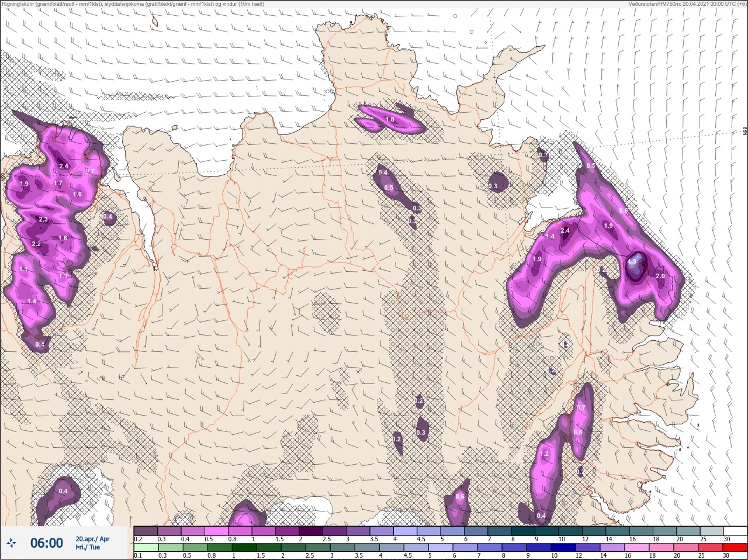Pick the palest green 0.1 rain legend swatch
The height and width of the screenshot is (560, 748).
(146, 548)
